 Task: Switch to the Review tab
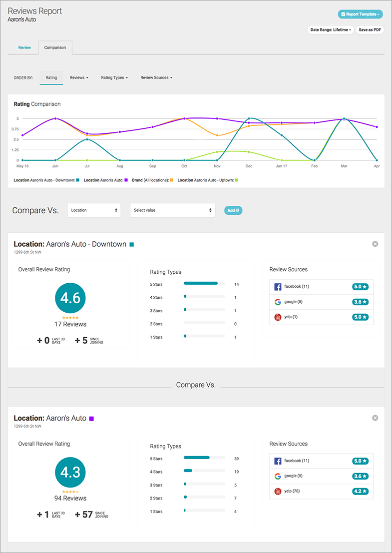coord(24,47)
